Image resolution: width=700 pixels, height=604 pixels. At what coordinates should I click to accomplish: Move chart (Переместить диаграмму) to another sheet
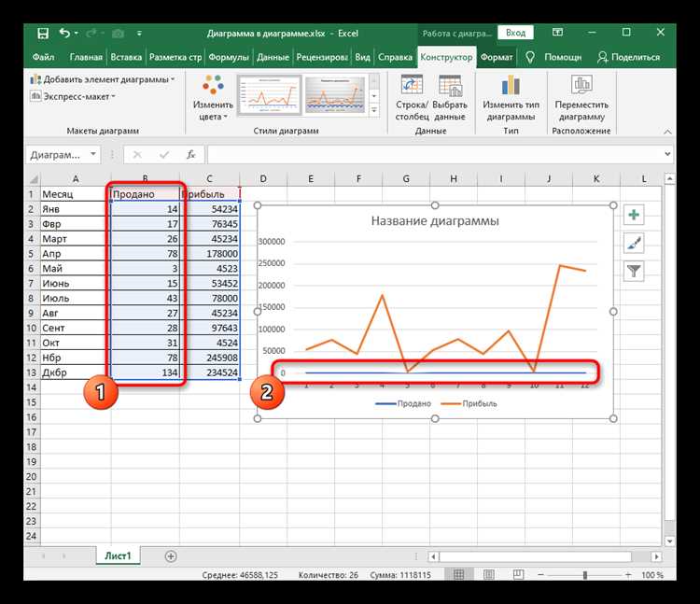pyautogui.click(x=581, y=98)
